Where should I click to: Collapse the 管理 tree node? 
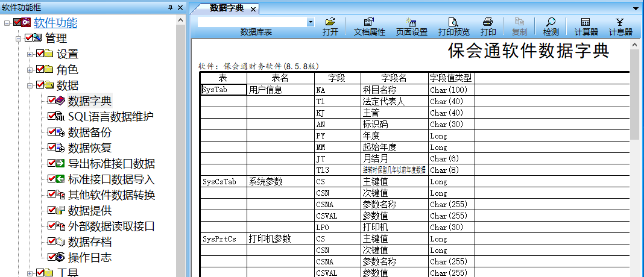click(19, 39)
